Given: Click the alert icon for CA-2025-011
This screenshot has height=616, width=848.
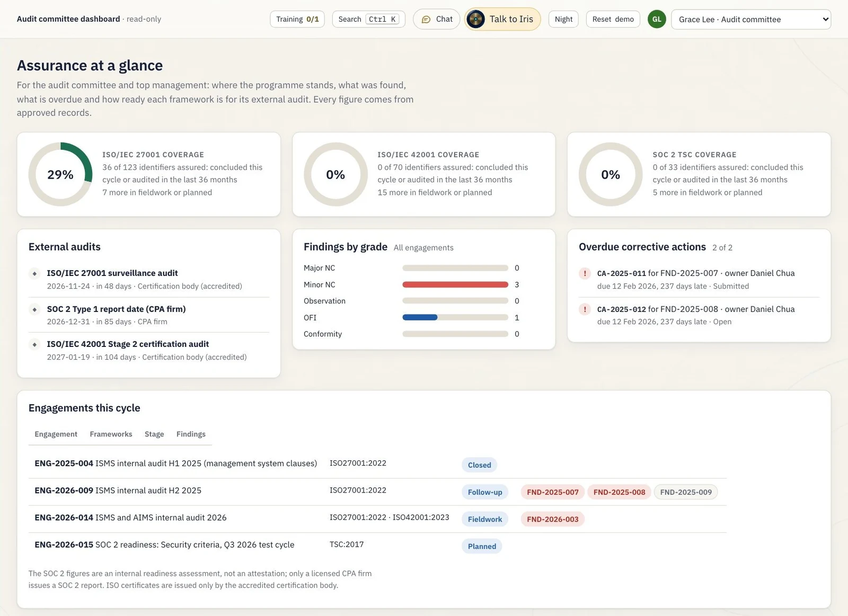Looking at the screenshot, I should (585, 273).
